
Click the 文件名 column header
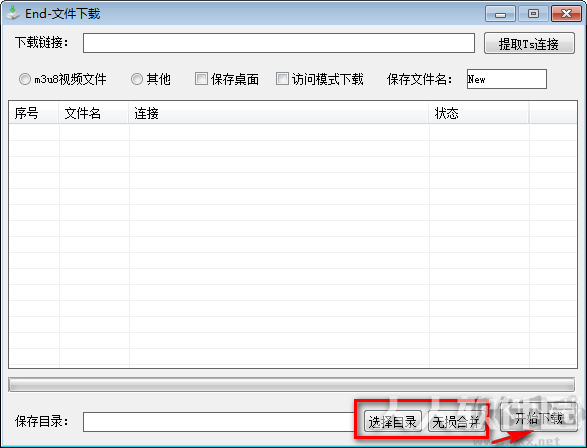(x=94, y=113)
